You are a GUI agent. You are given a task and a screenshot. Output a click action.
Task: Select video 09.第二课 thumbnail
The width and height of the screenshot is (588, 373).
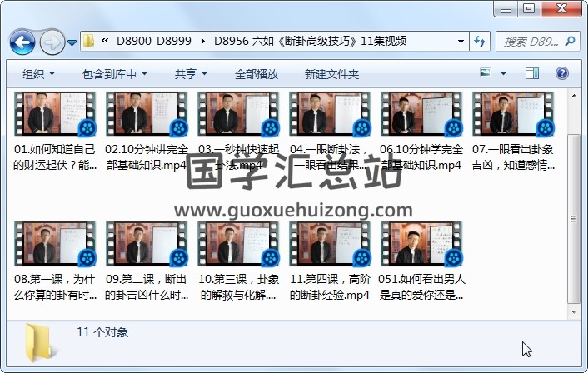pos(147,244)
